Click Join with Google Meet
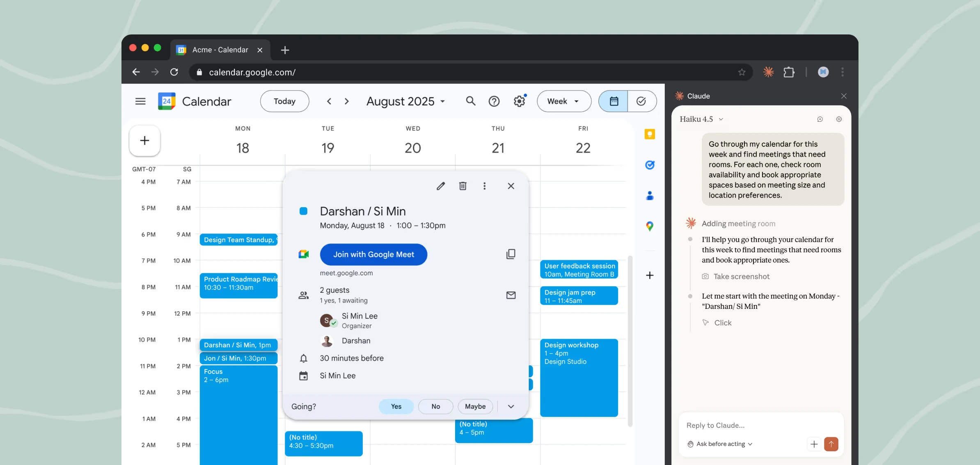 click(373, 254)
